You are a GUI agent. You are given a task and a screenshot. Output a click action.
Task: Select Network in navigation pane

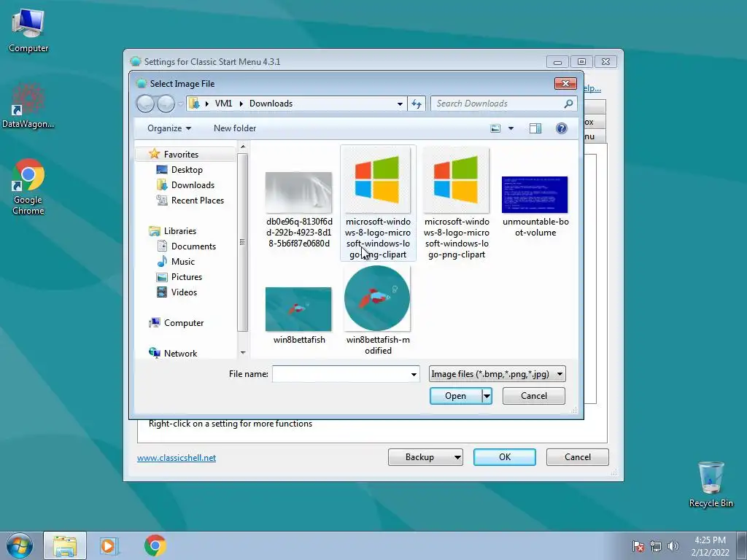[180, 354]
